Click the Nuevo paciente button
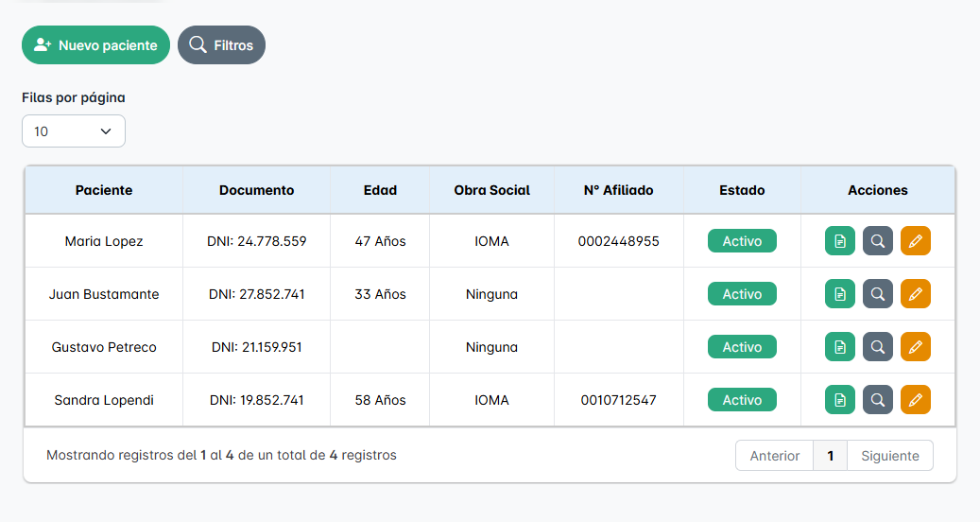Image resolution: width=980 pixels, height=522 pixels. click(95, 45)
